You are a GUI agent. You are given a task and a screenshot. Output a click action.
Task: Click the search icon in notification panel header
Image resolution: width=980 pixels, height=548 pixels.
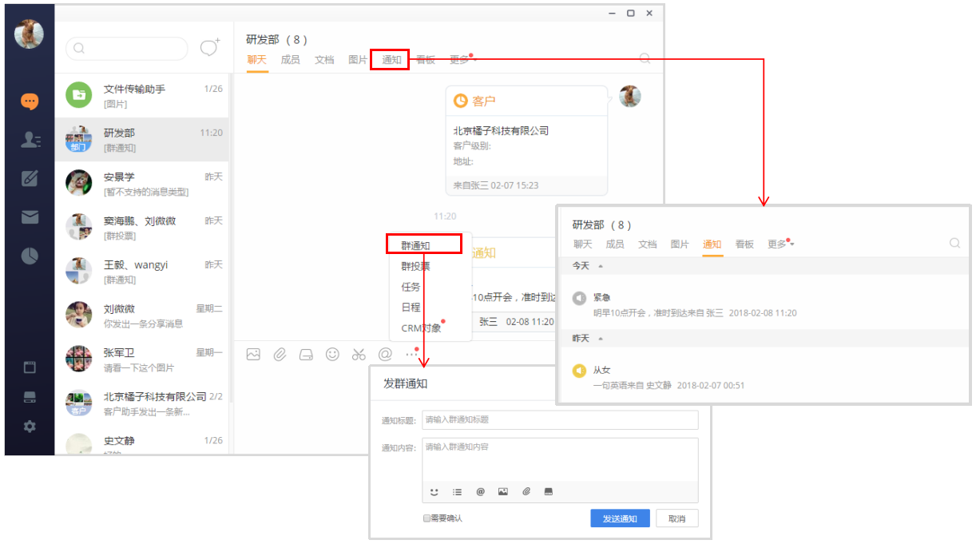pyautogui.click(x=954, y=244)
